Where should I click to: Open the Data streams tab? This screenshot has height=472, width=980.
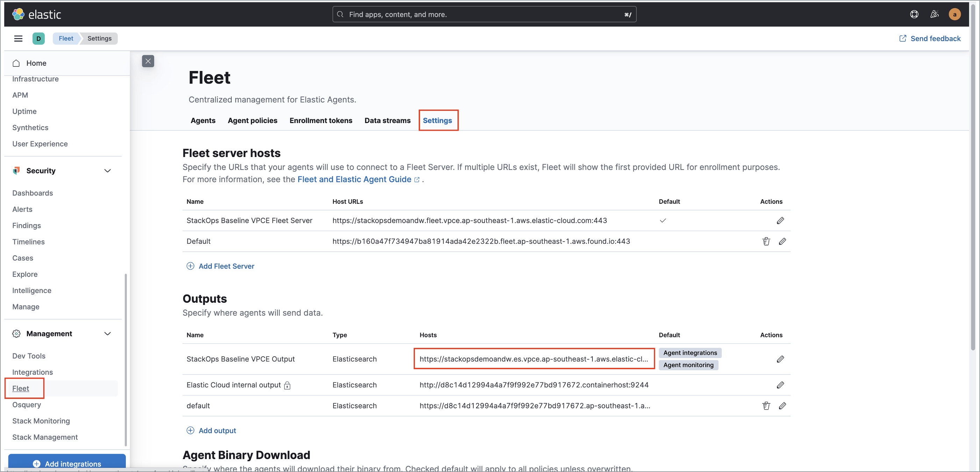pos(387,120)
